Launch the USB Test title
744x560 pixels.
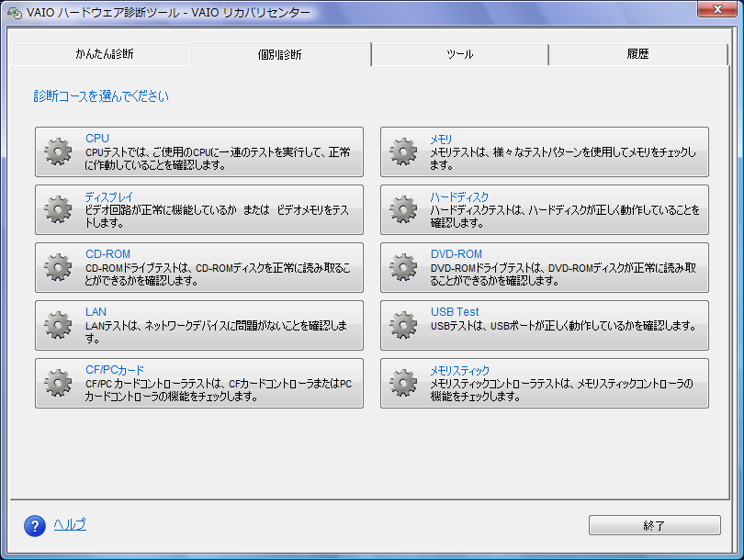click(x=455, y=312)
